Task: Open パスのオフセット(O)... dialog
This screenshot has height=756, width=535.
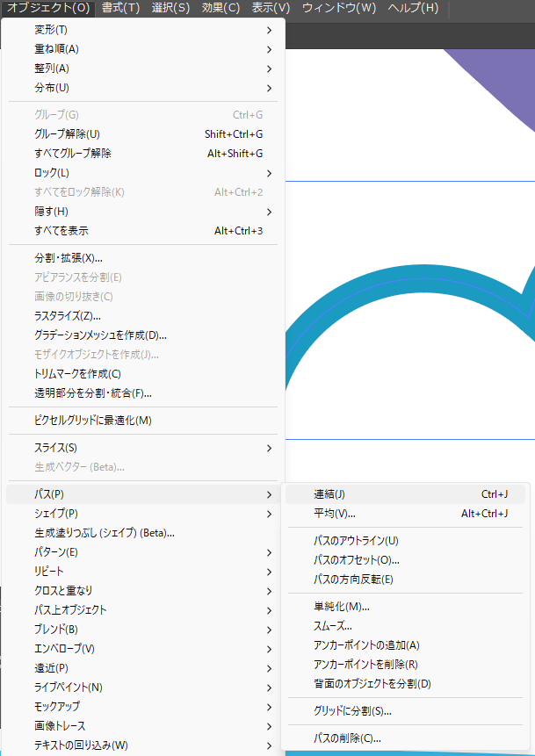Action: (x=357, y=560)
